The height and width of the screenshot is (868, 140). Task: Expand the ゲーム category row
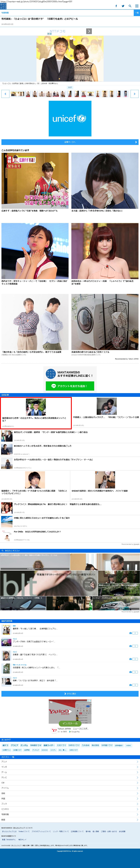[x=70, y=772]
